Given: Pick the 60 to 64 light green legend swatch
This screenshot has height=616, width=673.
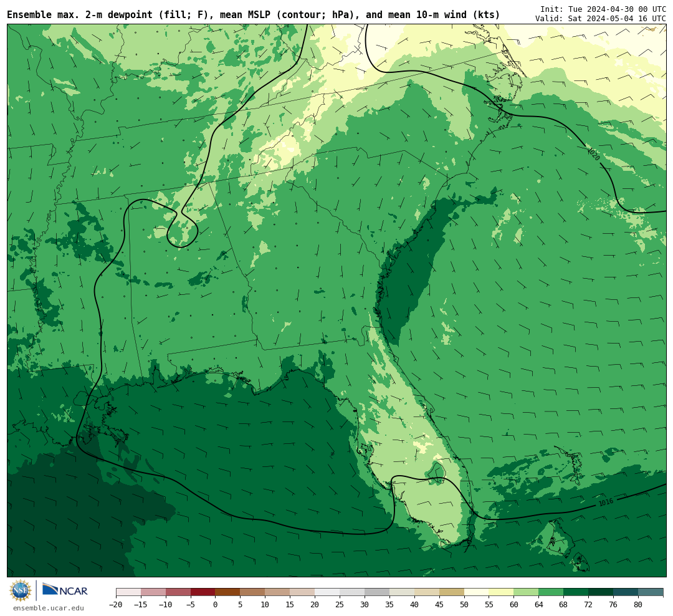Looking at the screenshot, I should coord(527,592).
